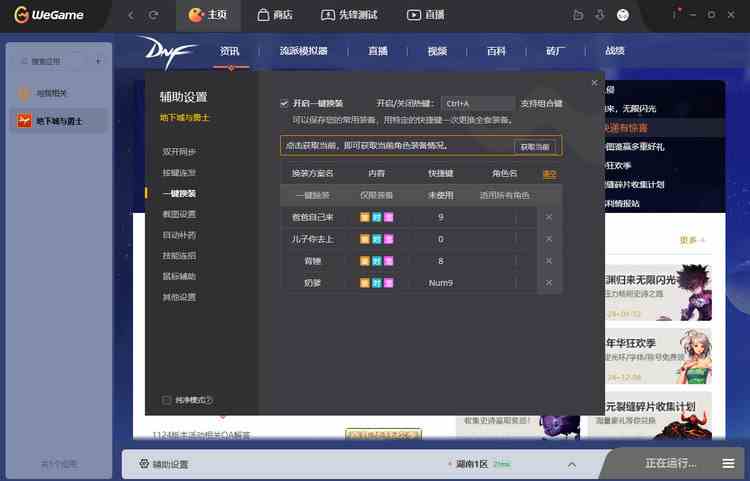Image resolution: width=750 pixels, height=481 pixels.
Task: Expand server list with the chevron arrow
Action: pos(572,465)
